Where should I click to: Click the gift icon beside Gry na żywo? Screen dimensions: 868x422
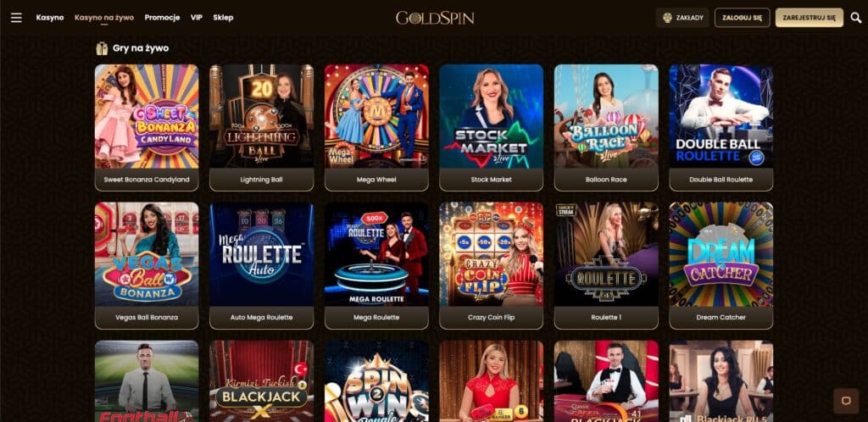click(x=102, y=48)
